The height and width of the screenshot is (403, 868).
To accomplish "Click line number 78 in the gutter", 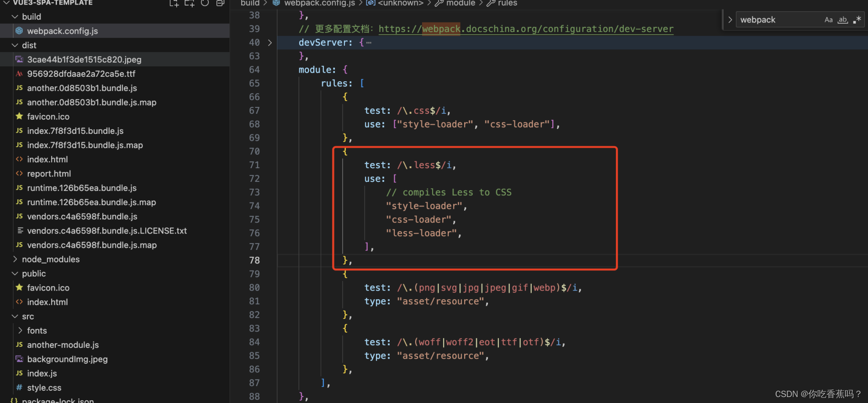I will click(x=254, y=260).
